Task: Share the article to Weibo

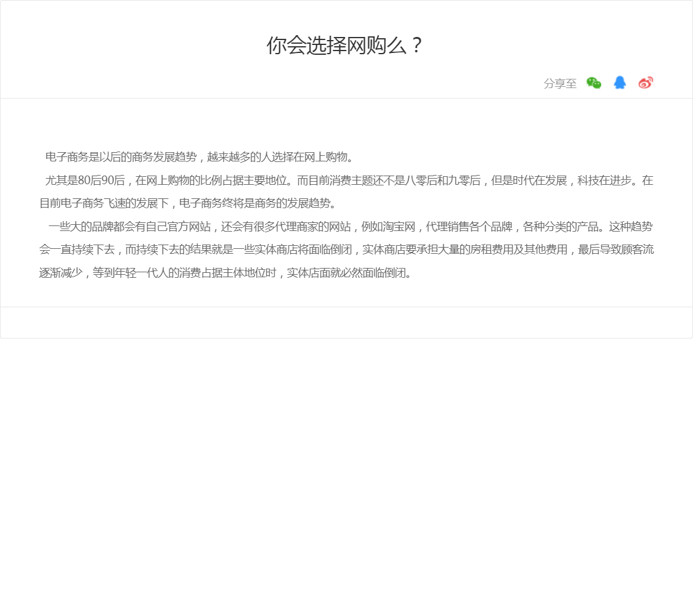Action: click(646, 83)
